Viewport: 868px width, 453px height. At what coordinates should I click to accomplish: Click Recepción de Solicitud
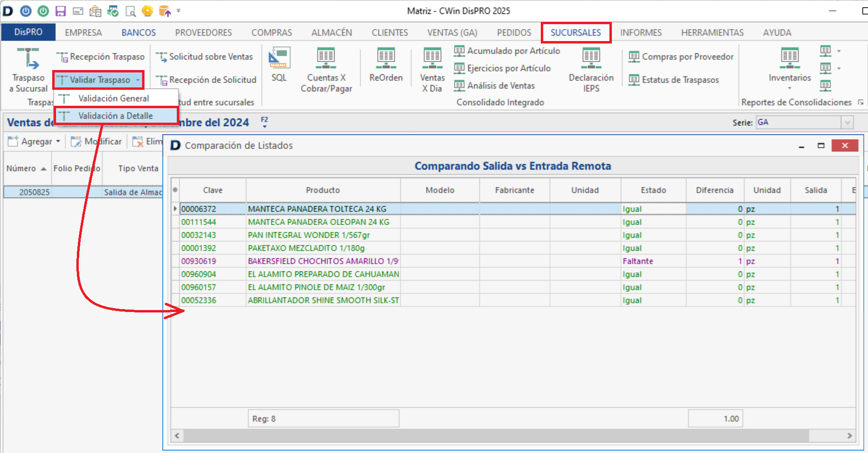pyautogui.click(x=206, y=80)
